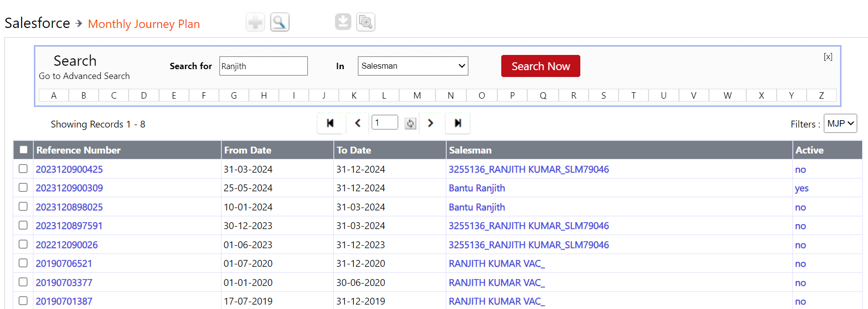Viewport: 868px width, 309px height.
Task: Filter by letter S in alphabet bar
Action: coord(603,95)
